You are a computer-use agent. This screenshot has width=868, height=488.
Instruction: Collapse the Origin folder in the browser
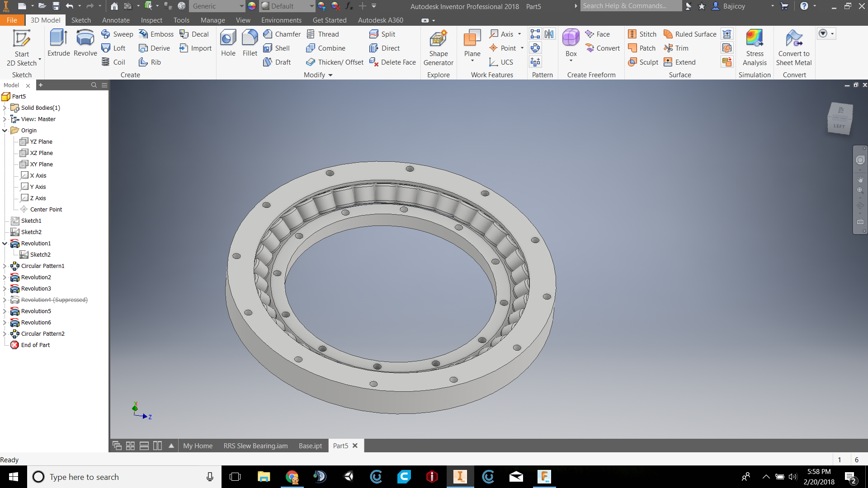pyautogui.click(x=5, y=130)
